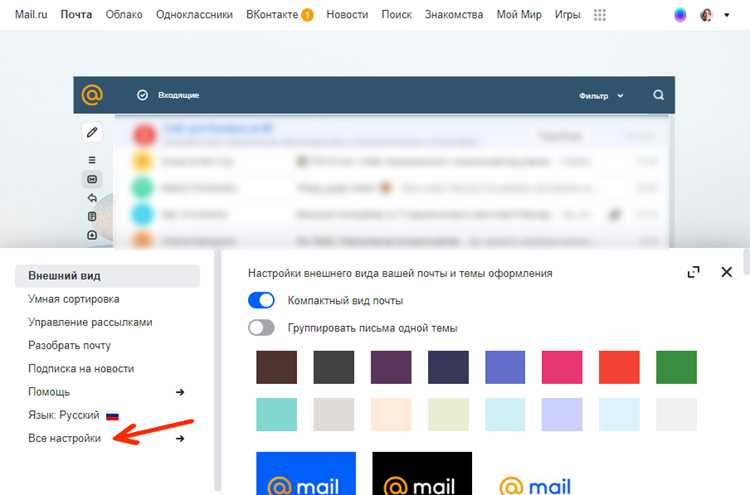The image size is (750, 495).
Task: Change language via Язык: Русский
Action: 64,415
